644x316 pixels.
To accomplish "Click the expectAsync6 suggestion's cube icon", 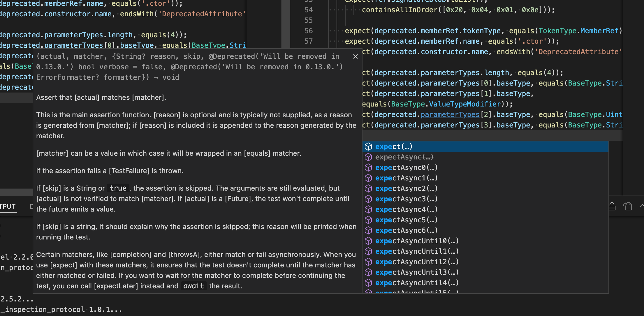I will pyautogui.click(x=369, y=230).
